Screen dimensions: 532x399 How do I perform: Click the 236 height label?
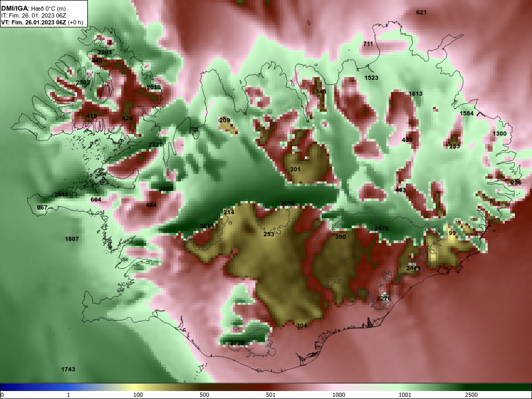point(516,182)
